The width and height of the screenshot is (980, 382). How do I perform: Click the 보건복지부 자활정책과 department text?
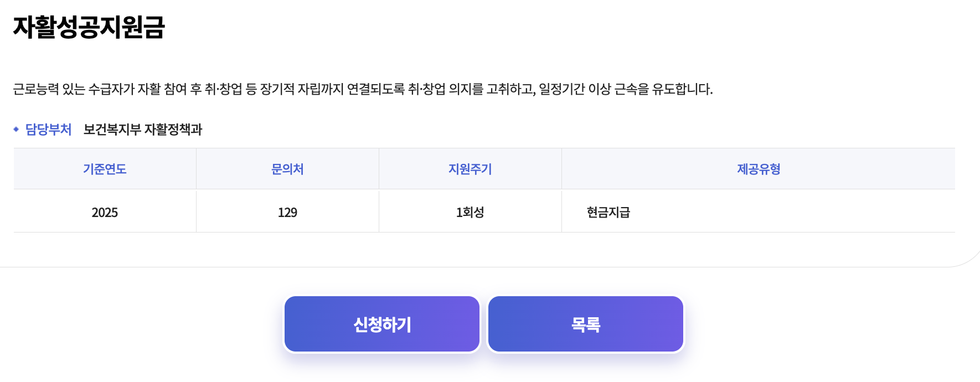144,131
